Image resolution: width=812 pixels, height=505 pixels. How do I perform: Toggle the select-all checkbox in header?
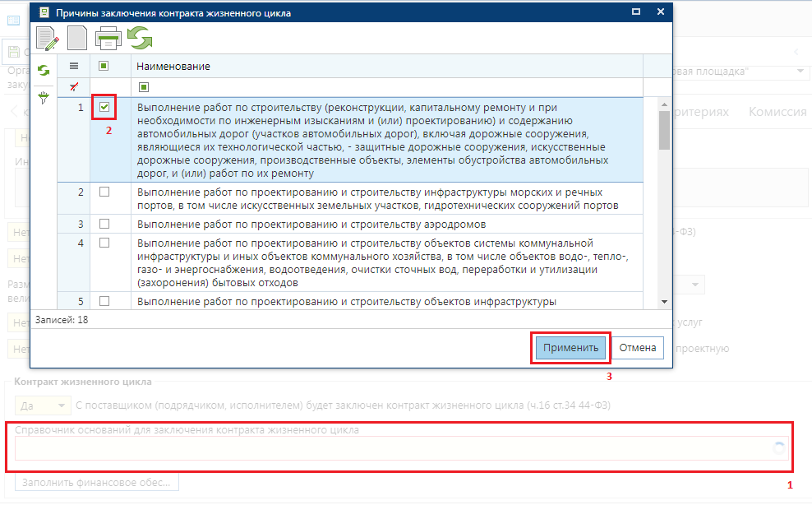click(x=104, y=66)
